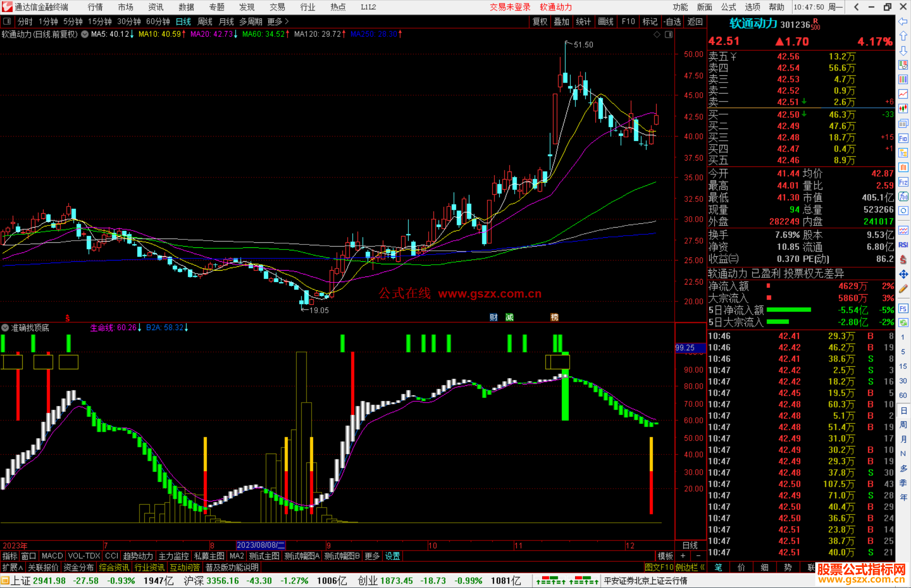The height and width of the screenshot is (588, 911).
Task: Click the F12 sidebar icon
Action: [903, 182]
